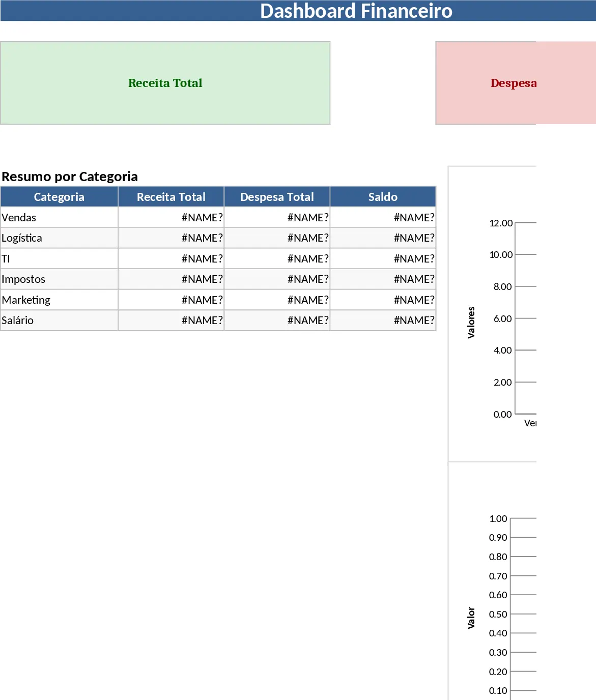Click the 1.00 label on lower chart
The height and width of the screenshot is (700, 596).
click(x=498, y=518)
